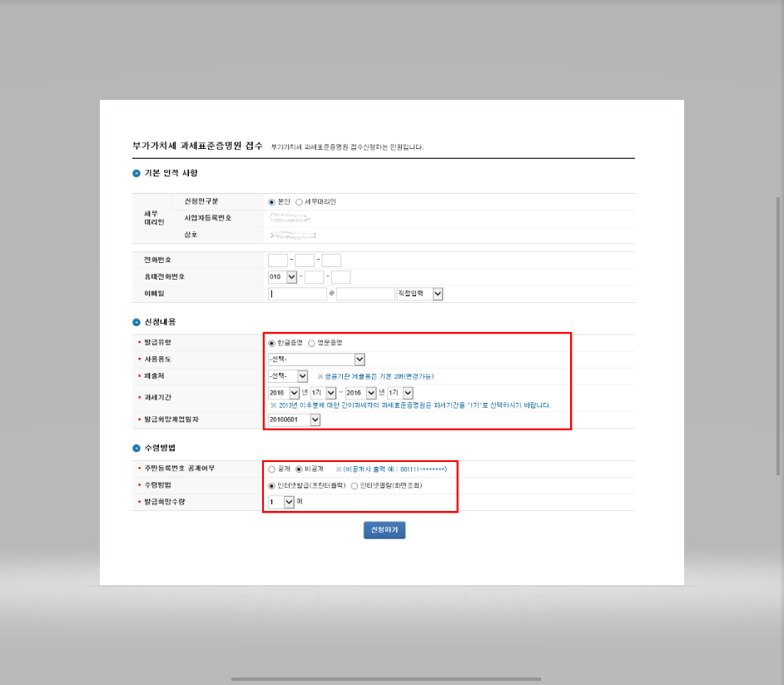The image size is (784, 685).
Task: Open the mobile prefix dropdown showing 010
Action: click(290, 275)
